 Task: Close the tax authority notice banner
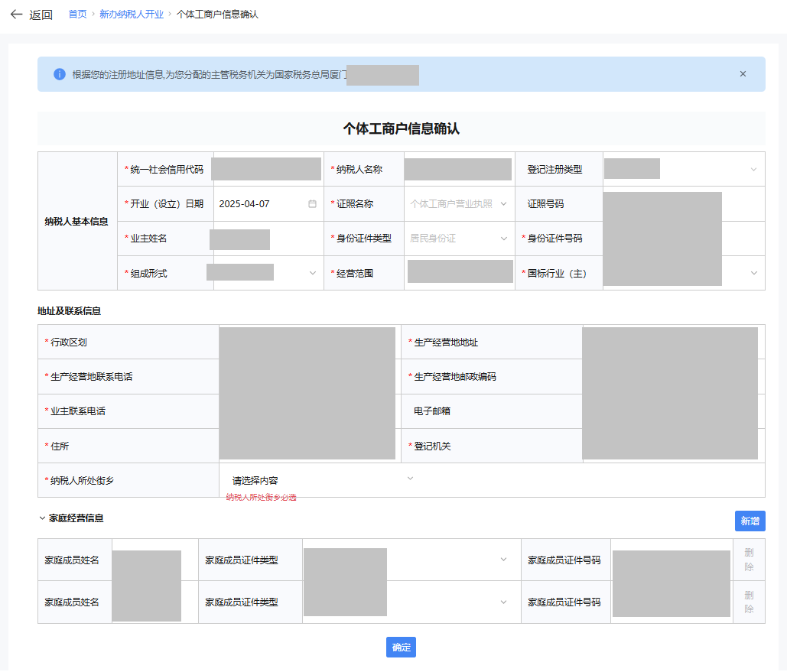coord(743,73)
